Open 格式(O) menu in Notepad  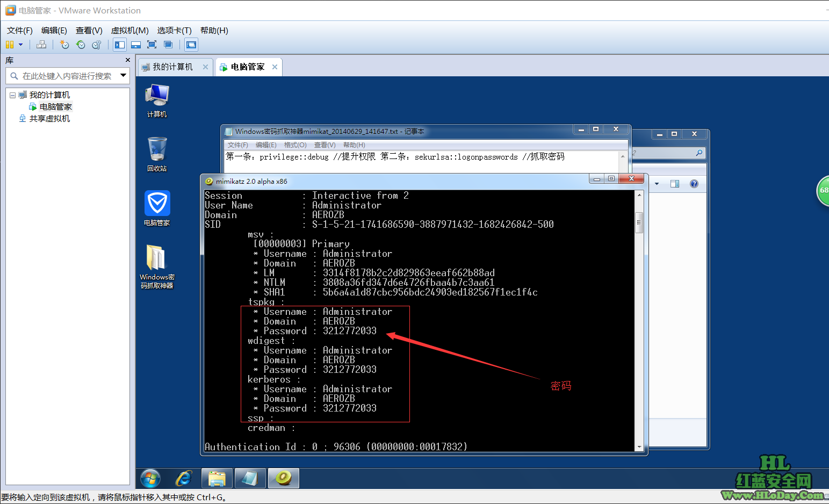pyautogui.click(x=295, y=145)
